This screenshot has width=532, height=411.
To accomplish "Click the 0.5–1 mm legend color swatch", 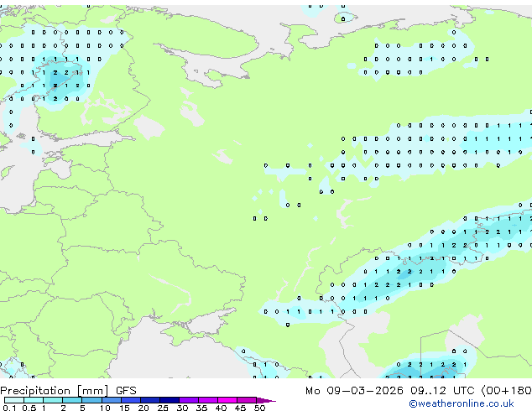I will (x=34, y=400).
